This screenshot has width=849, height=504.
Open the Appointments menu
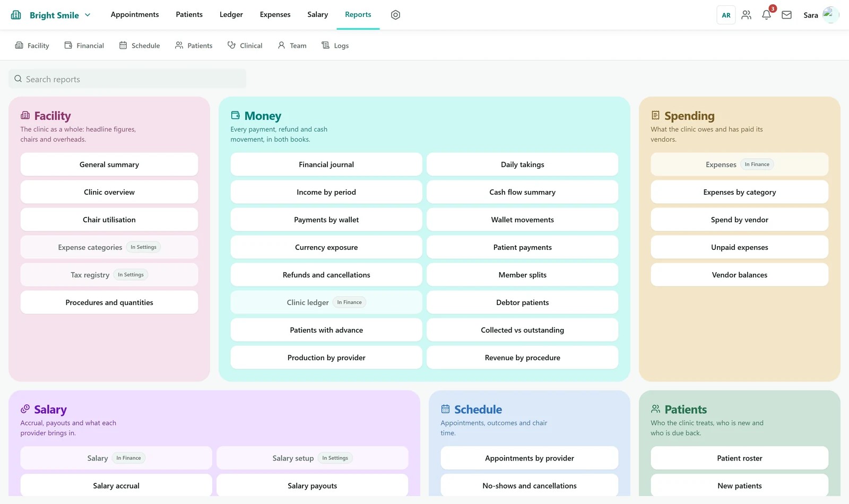[135, 14]
